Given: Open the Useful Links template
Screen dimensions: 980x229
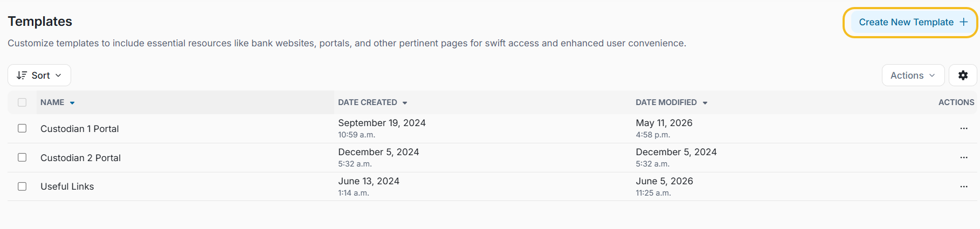Looking at the screenshot, I should (67, 186).
